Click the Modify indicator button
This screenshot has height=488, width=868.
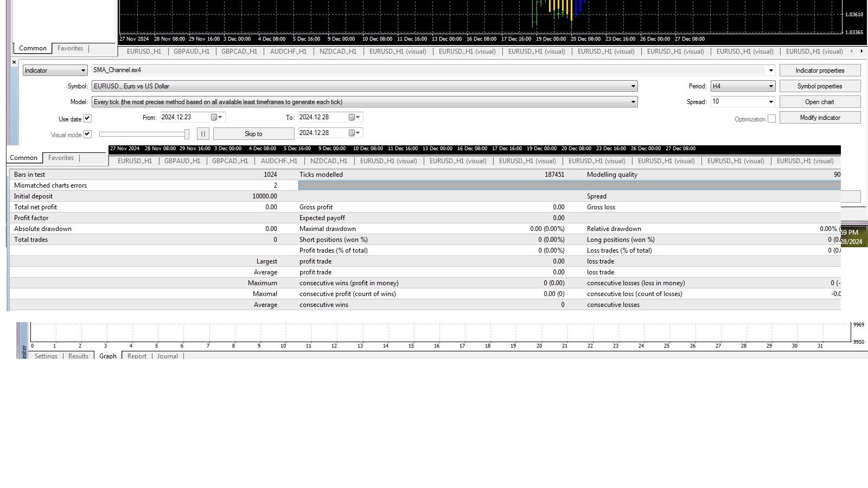point(820,118)
